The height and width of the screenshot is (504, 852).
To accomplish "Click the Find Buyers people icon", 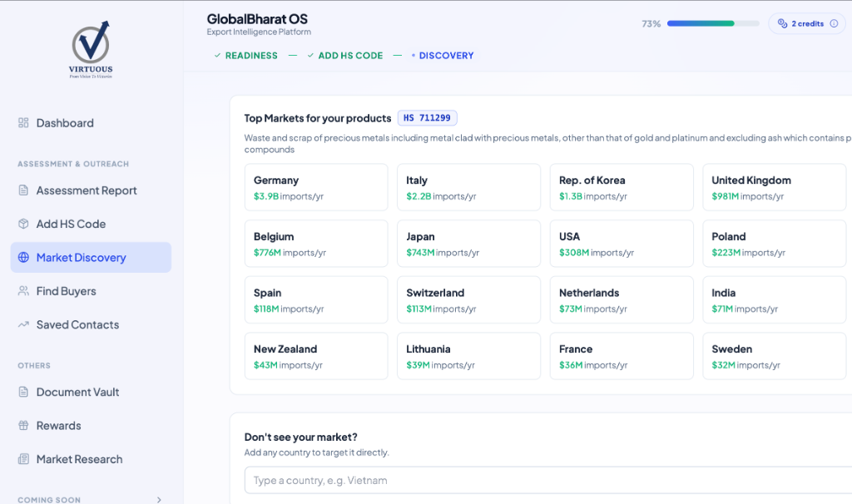I will click(23, 291).
